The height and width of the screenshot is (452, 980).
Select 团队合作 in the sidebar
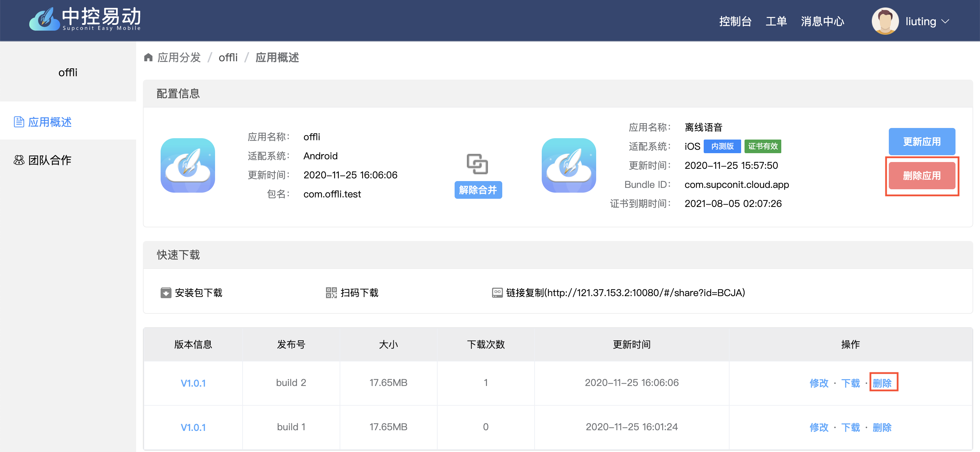68,160
